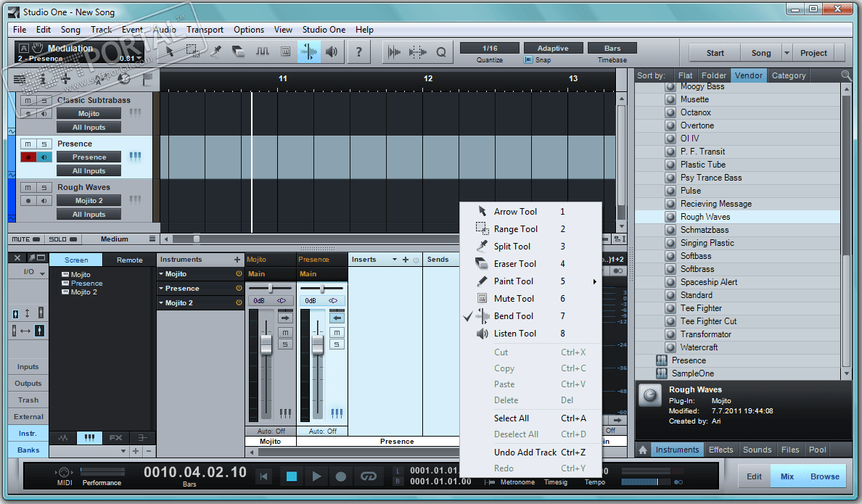This screenshot has height=504, width=862.
Task: Mute the Presence track
Action: [28, 144]
